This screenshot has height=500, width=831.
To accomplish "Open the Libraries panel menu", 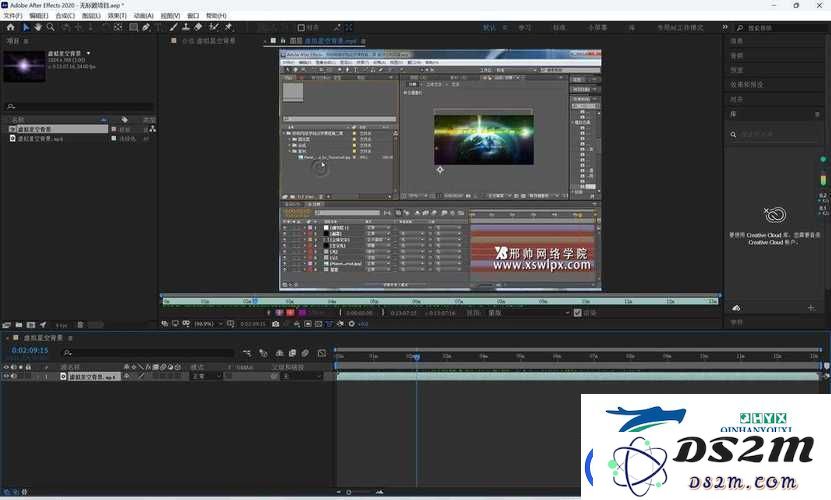I will [x=817, y=114].
